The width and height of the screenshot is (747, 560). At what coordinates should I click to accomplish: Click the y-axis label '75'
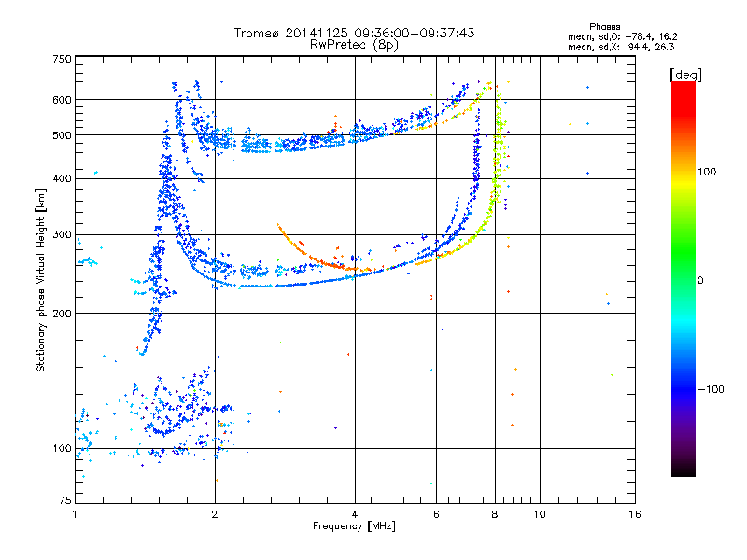coord(65,500)
